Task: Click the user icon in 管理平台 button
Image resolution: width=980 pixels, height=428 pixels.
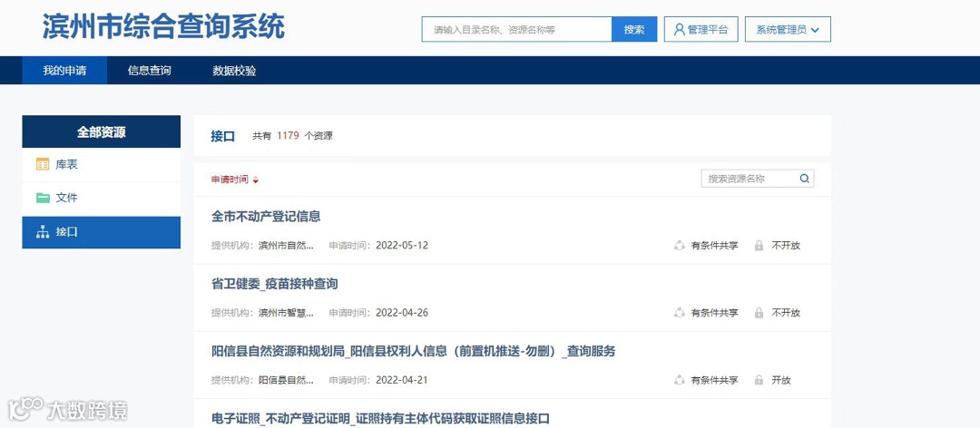Action: pos(680,29)
